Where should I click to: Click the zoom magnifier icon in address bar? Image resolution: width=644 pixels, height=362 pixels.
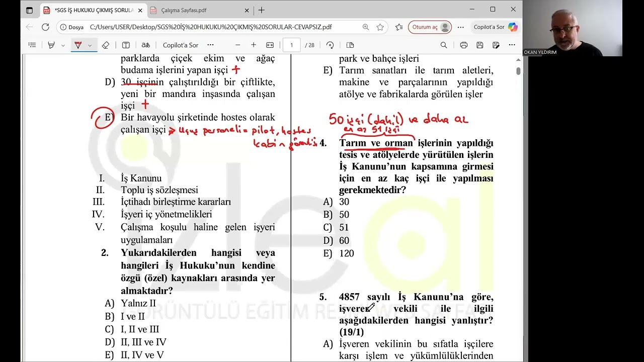(365, 27)
